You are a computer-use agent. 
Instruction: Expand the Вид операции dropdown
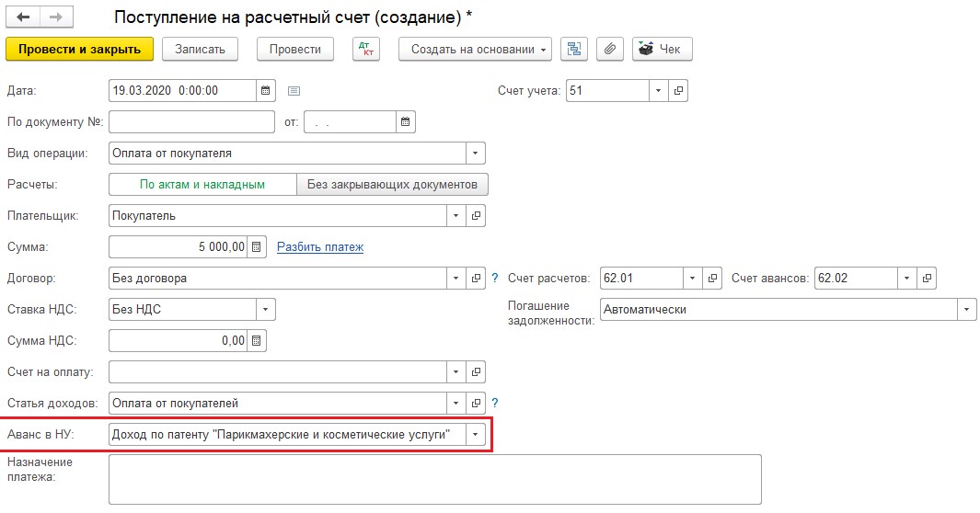476,154
